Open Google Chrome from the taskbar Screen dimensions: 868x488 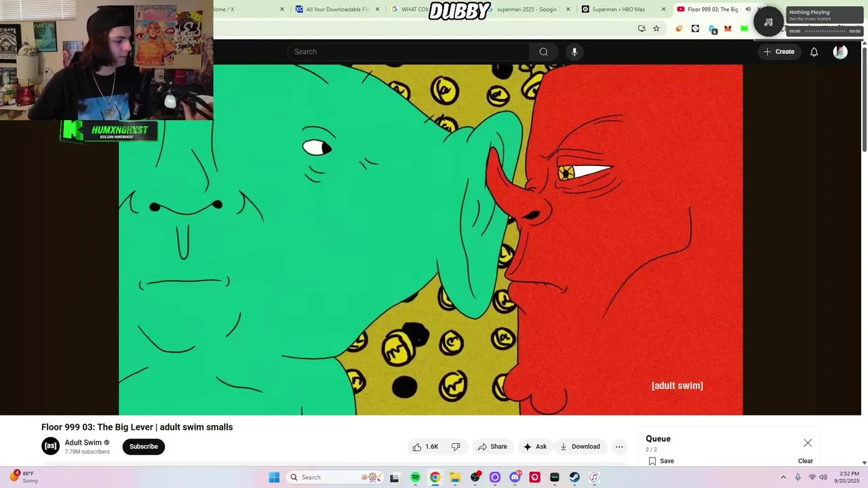(435, 477)
